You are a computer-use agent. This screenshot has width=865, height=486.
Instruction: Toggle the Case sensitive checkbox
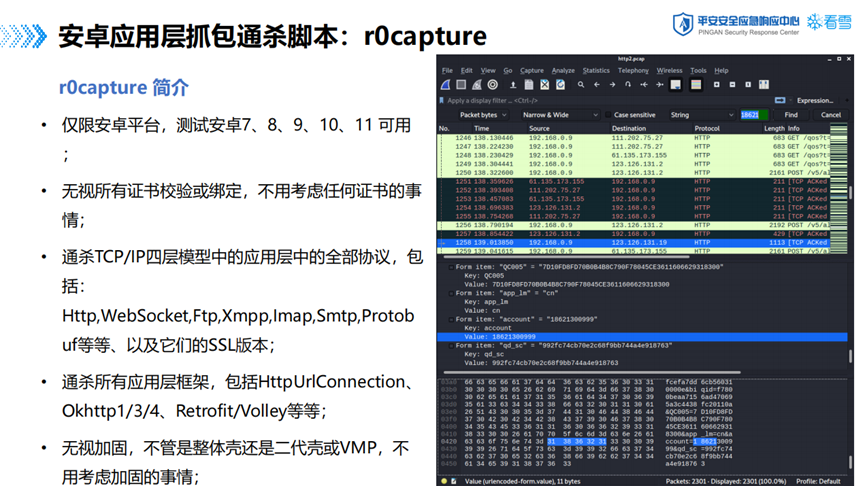608,115
